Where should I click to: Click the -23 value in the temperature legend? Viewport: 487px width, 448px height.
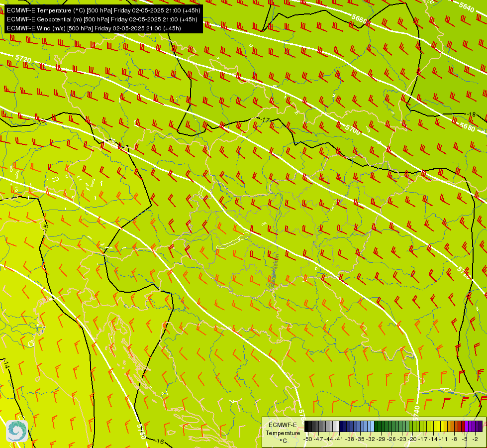tap(402, 440)
